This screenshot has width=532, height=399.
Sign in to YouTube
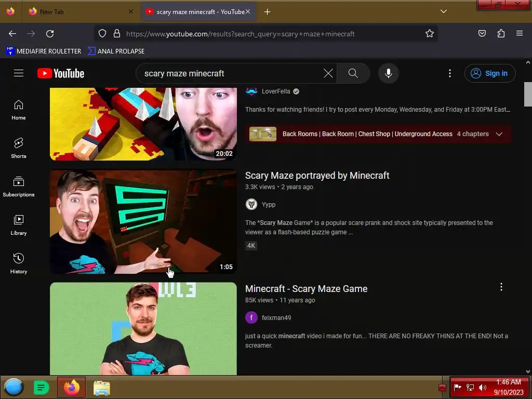490,73
